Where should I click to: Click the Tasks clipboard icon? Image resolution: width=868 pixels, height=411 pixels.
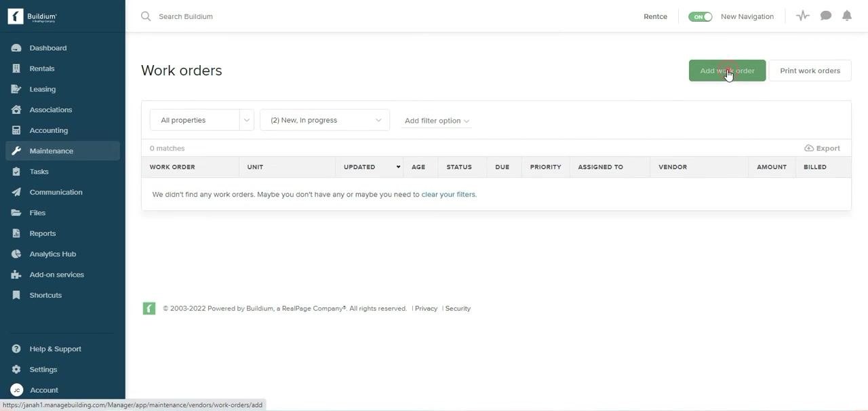[16, 172]
